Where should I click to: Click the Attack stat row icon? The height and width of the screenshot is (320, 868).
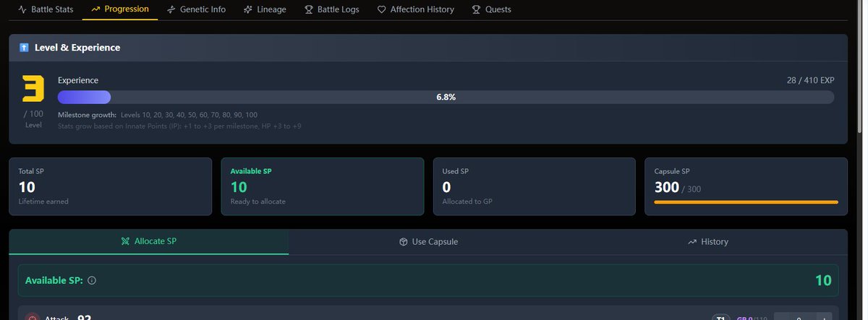[x=33, y=318]
